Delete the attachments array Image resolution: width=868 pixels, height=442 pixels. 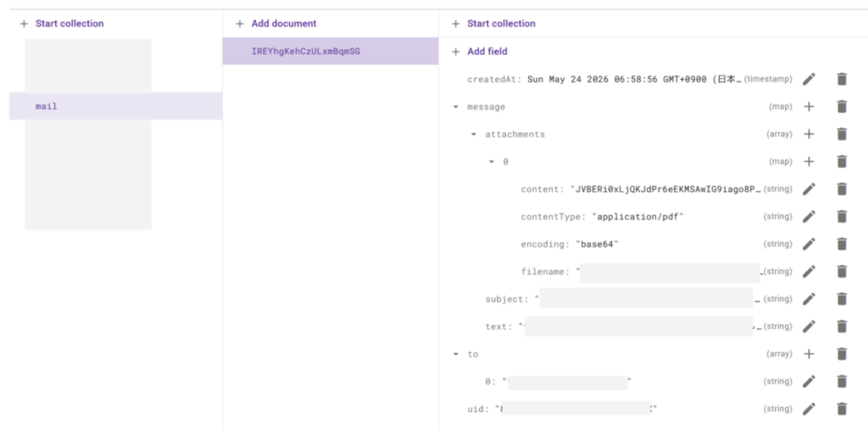[842, 134]
